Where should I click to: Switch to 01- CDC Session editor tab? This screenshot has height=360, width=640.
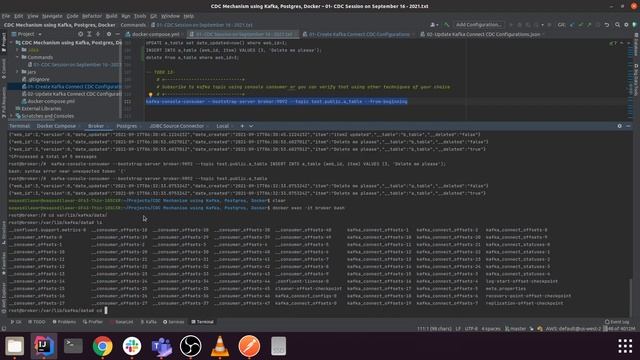(244, 34)
